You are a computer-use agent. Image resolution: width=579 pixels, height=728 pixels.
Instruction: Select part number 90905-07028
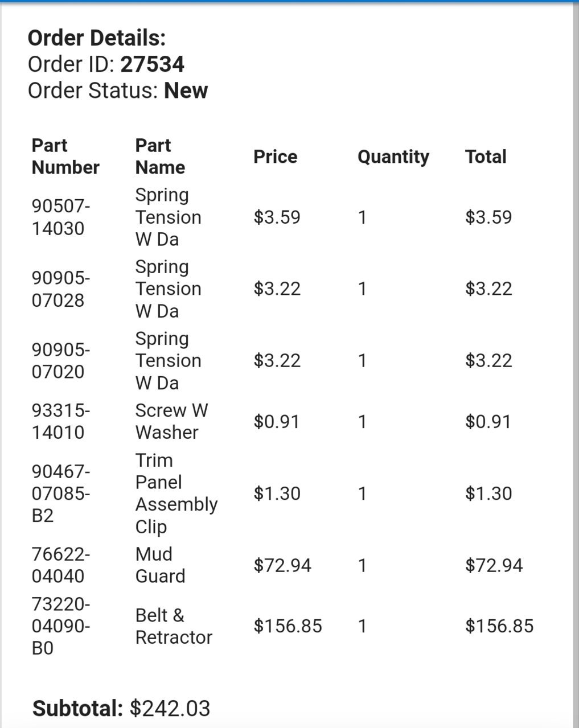point(61,289)
